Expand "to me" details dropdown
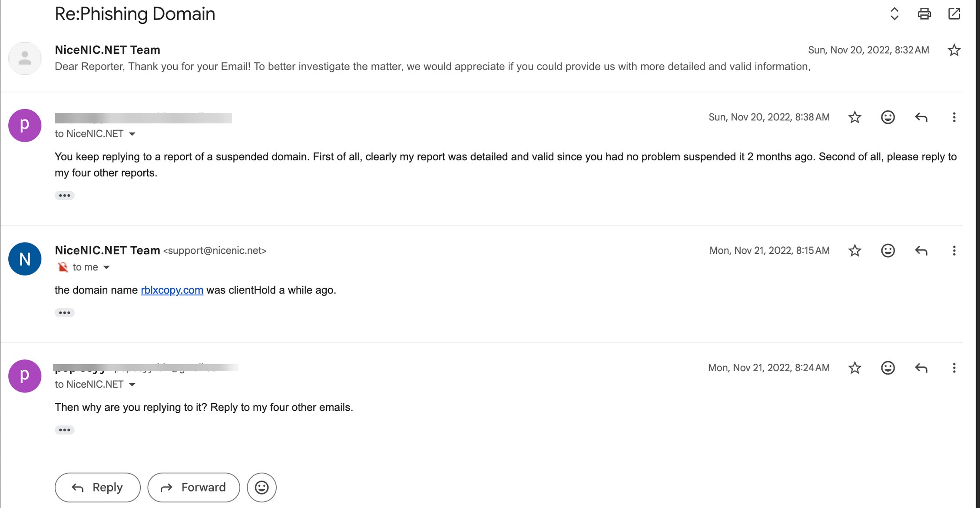 (x=106, y=267)
